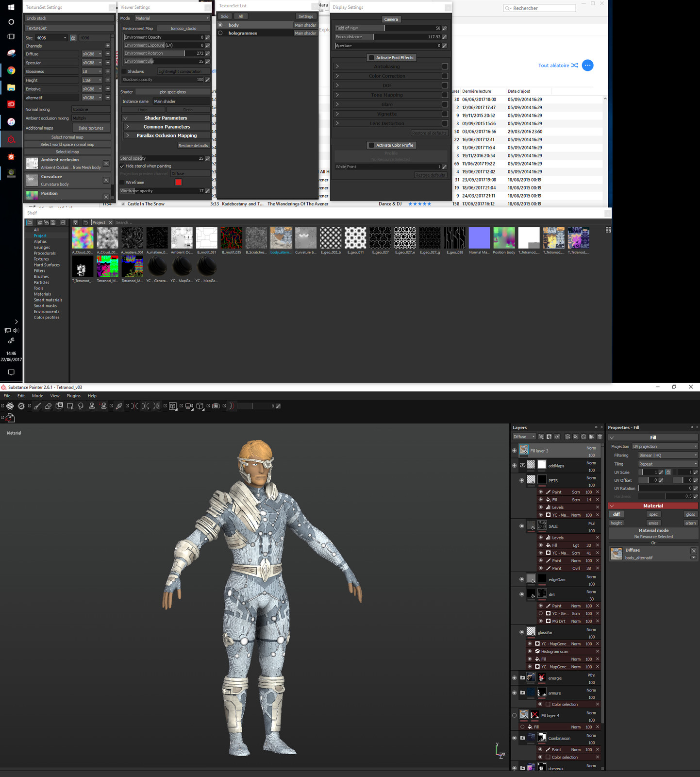This screenshot has width=700, height=777.
Task: Check Activate Color Profile
Action: [371, 145]
